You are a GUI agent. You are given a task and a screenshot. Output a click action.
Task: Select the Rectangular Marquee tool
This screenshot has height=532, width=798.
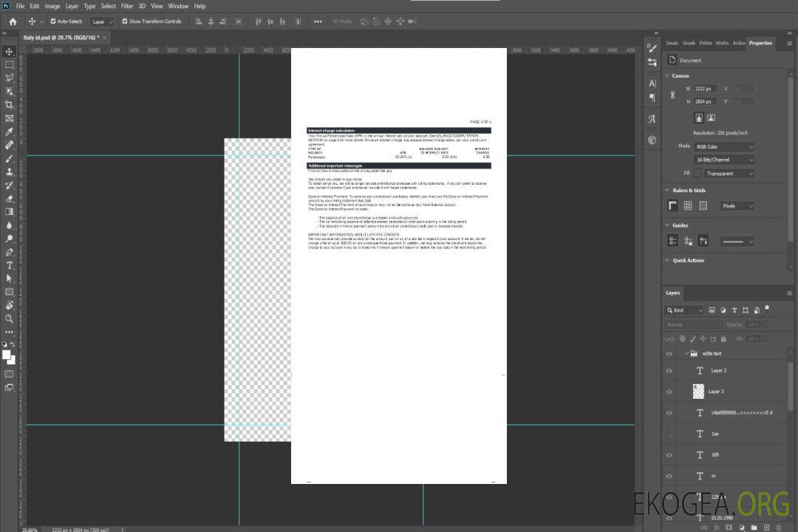pos(9,65)
